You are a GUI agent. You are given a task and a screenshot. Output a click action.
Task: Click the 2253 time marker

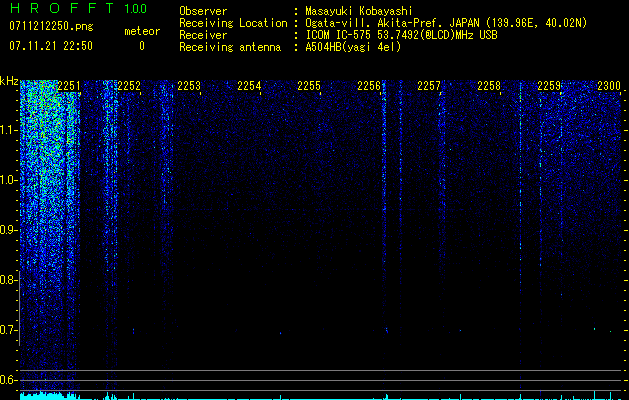click(189, 86)
